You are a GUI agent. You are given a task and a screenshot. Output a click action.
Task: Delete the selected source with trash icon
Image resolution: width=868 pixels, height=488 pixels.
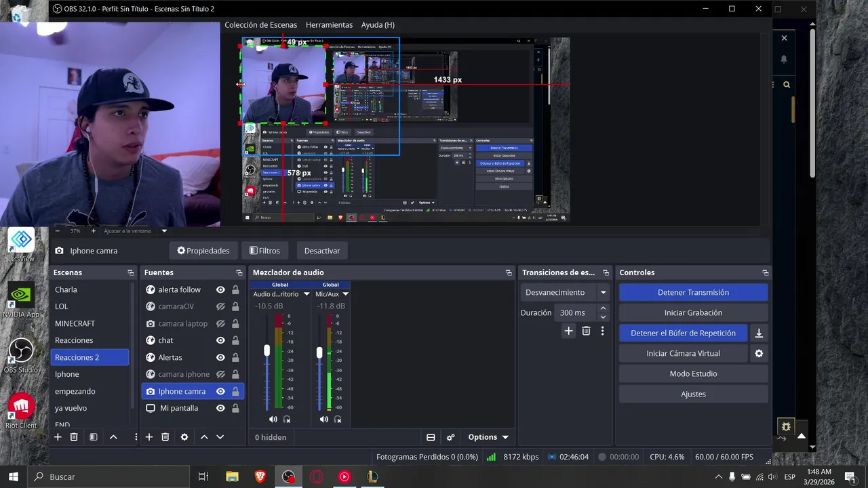point(165,437)
